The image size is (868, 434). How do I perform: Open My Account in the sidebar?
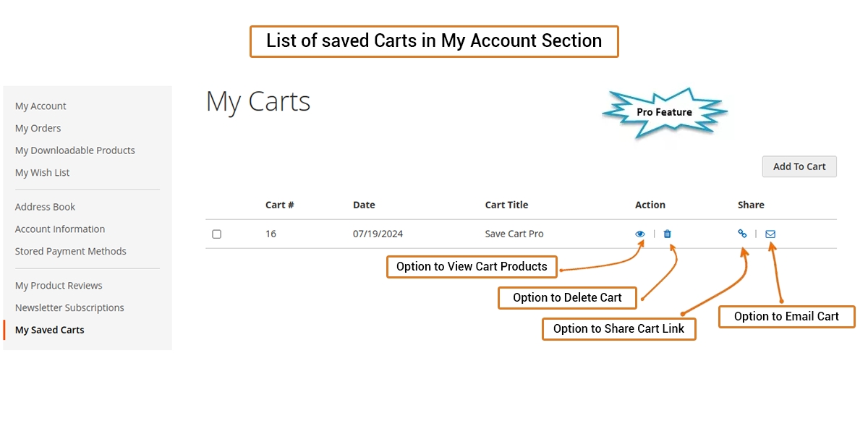point(41,106)
